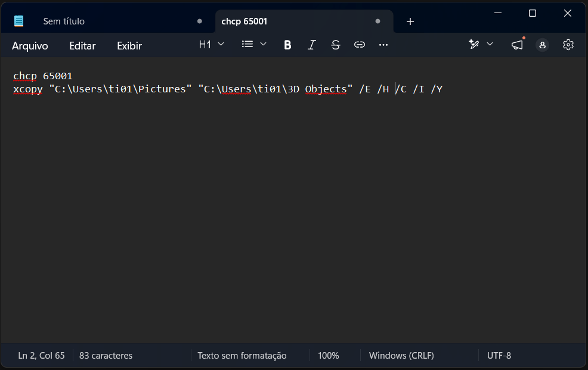Open the Editar menu
This screenshot has width=588, height=370.
tap(82, 46)
